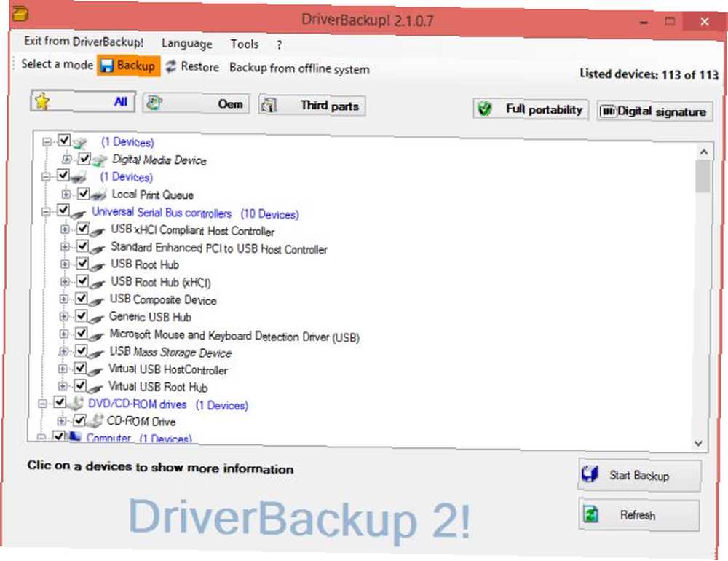Click the floppy disk Backup icon
The height and width of the screenshot is (561, 728).
(107, 66)
